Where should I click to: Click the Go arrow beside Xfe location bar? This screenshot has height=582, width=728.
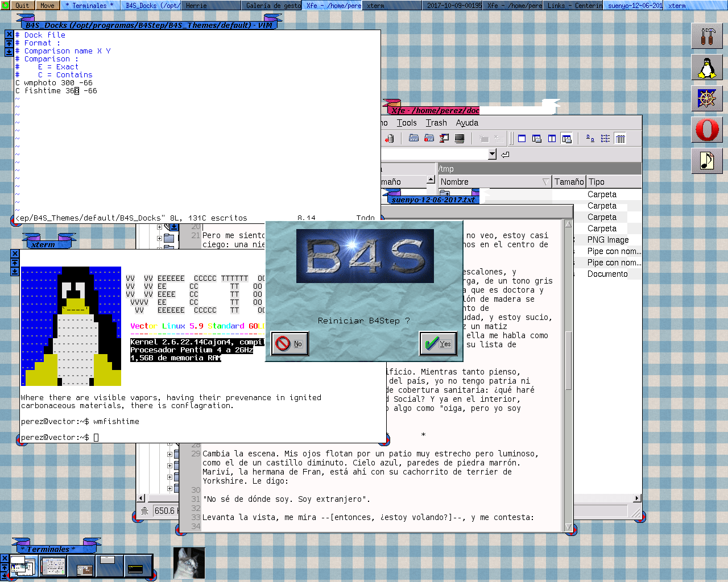505,154
